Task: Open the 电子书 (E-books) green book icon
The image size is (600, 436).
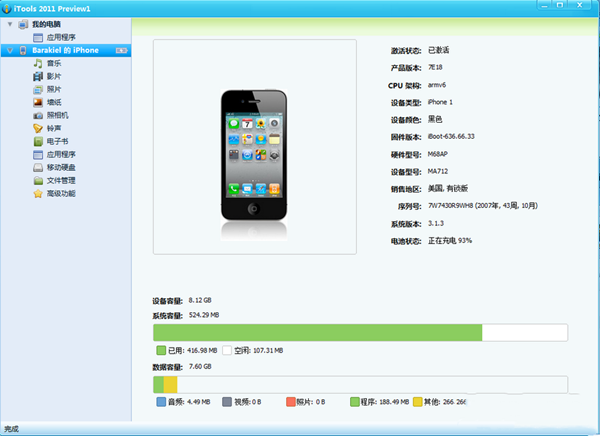Action: (x=38, y=141)
